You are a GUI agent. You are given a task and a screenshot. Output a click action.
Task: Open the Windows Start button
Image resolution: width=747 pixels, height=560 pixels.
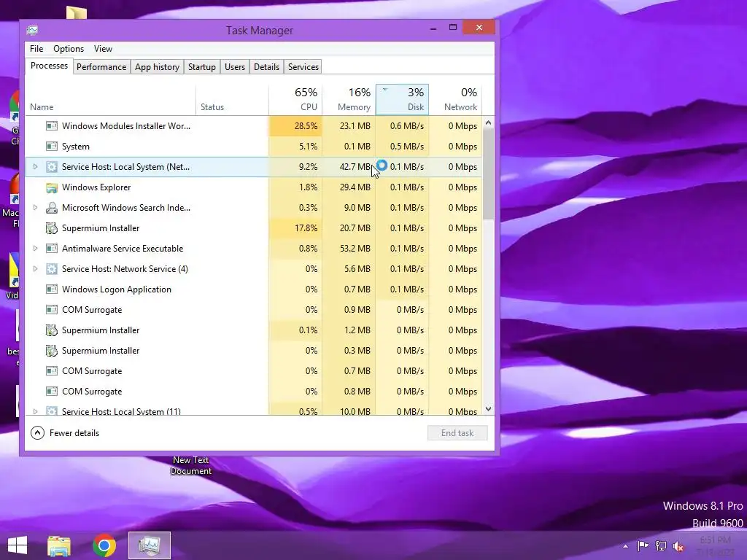coord(18,545)
